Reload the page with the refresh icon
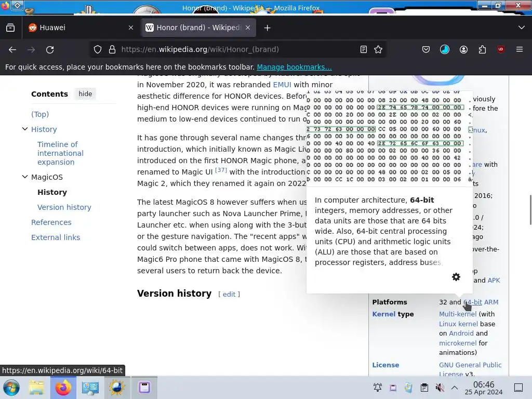 50,49
